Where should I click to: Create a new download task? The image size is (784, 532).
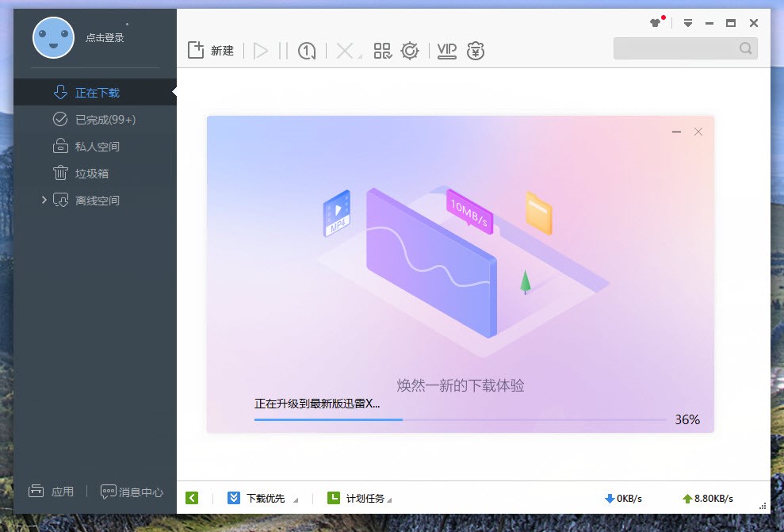[x=210, y=49]
